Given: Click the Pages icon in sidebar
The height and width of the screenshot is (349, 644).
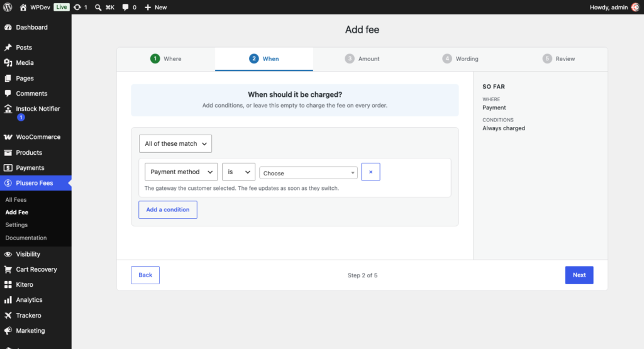Looking at the screenshot, I should pyautogui.click(x=8, y=78).
